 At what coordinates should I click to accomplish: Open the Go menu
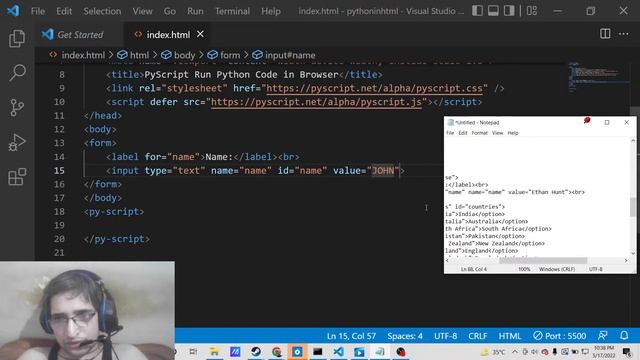pos(169,11)
